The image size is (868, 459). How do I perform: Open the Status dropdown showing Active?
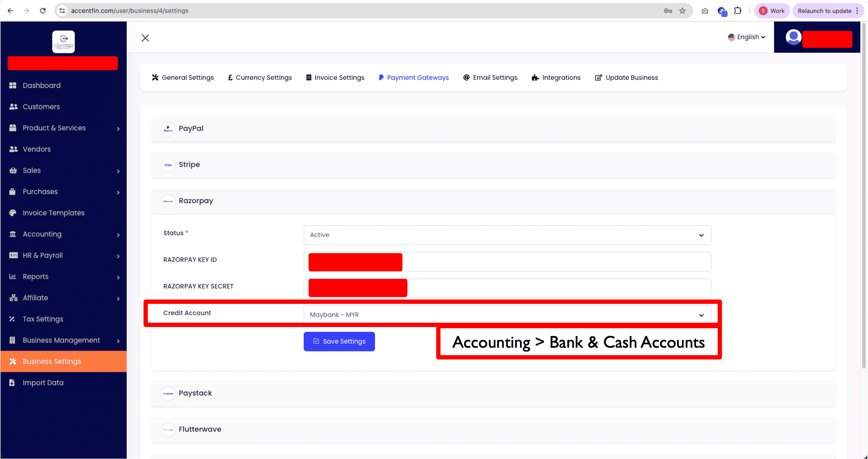507,235
